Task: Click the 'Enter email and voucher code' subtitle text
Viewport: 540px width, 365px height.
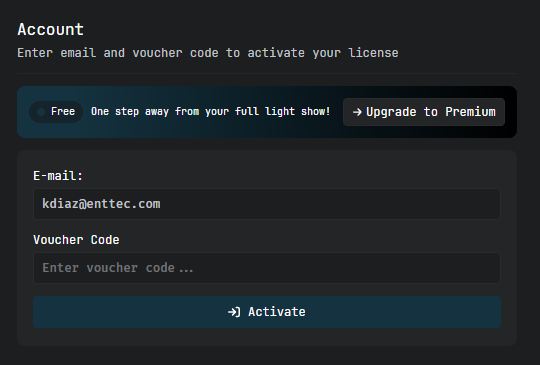Action: pyautogui.click(x=208, y=53)
